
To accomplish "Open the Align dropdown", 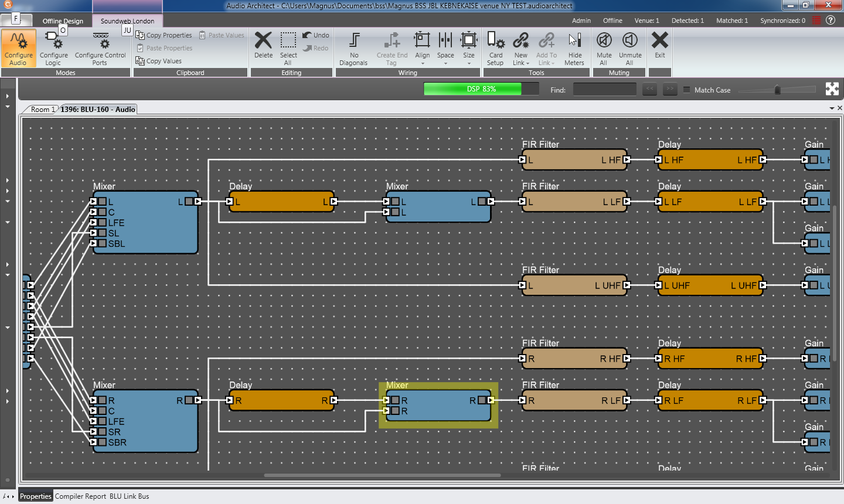I will [422, 48].
